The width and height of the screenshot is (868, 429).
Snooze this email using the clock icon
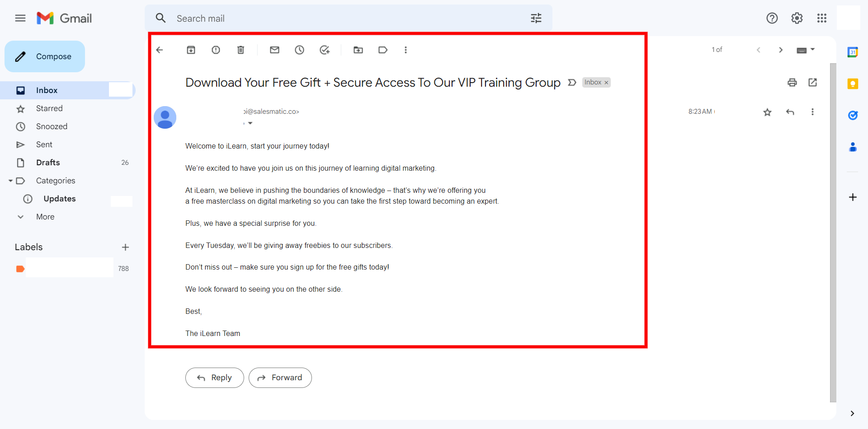pos(299,50)
